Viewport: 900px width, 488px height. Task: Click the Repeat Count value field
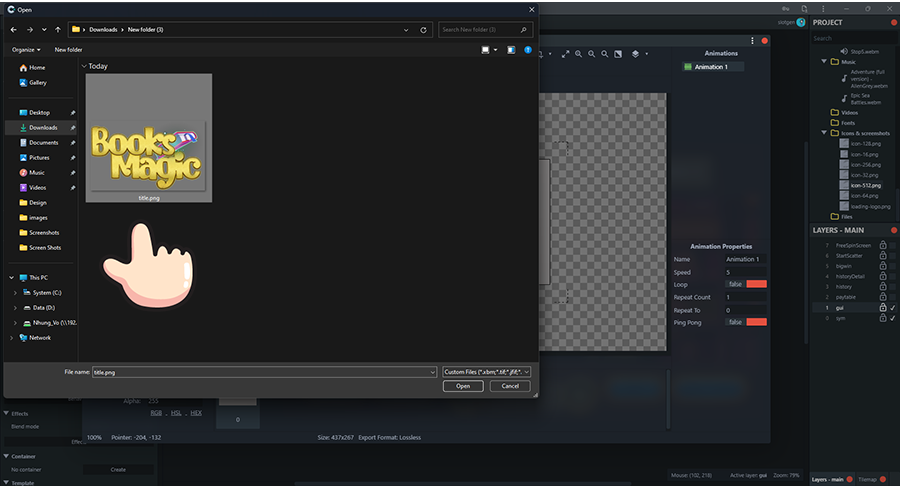tap(746, 297)
